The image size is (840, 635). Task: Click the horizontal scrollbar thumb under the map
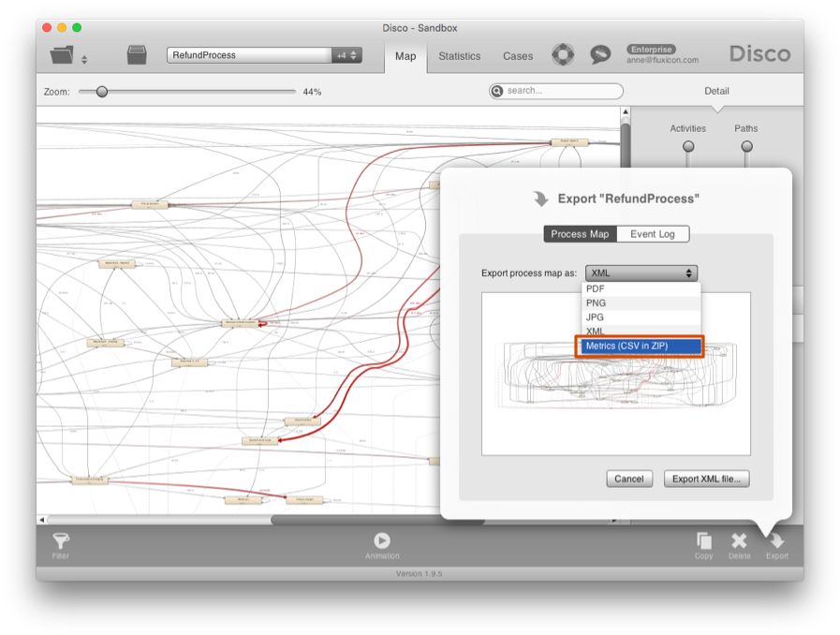[x=377, y=520]
